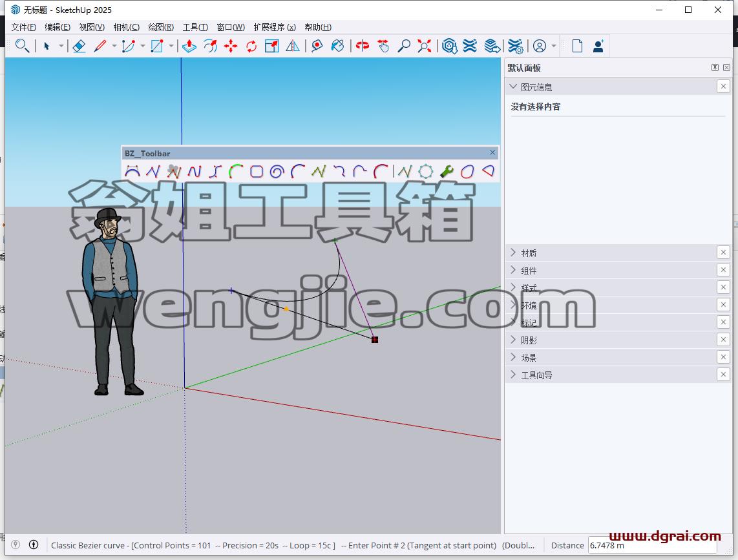The image size is (738, 560).
Task: Expand the 场景 panel
Action: click(x=513, y=357)
